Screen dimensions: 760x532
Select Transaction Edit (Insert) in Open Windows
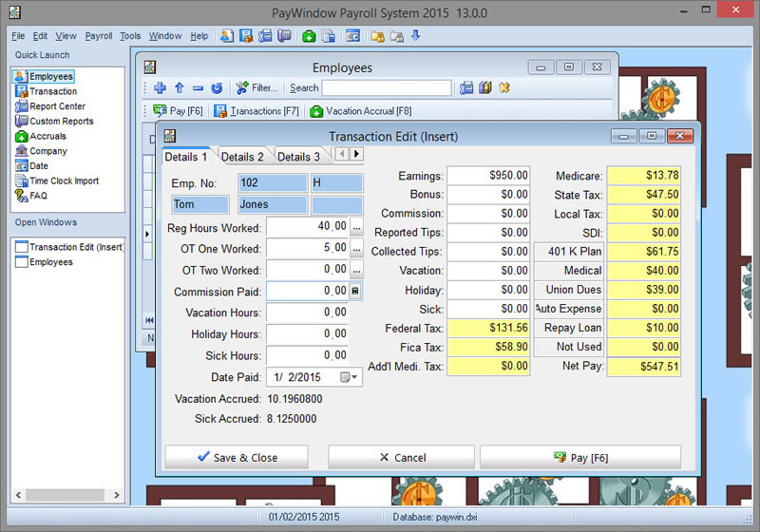click(69, 247)
